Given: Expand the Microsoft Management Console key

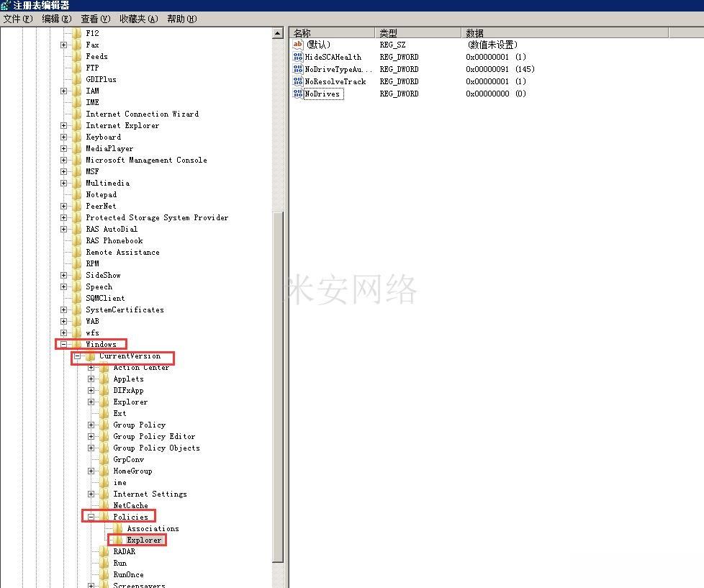Looking at the screenshot, I should point(64,160).
